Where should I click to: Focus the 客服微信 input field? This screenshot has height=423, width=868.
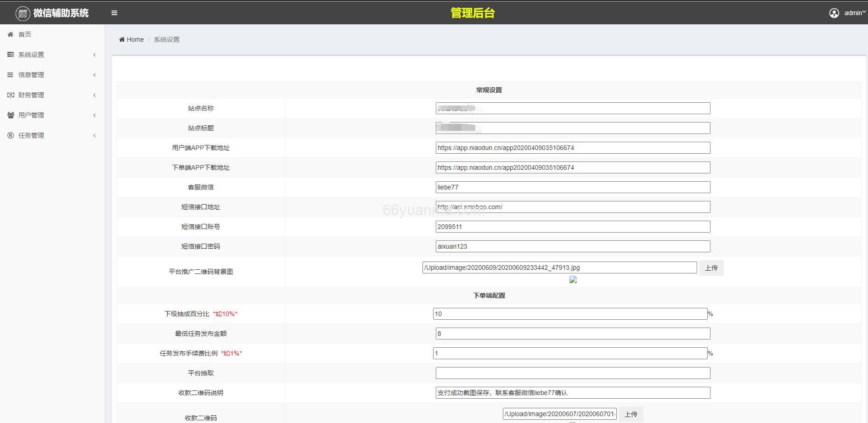tap(573, 187)
